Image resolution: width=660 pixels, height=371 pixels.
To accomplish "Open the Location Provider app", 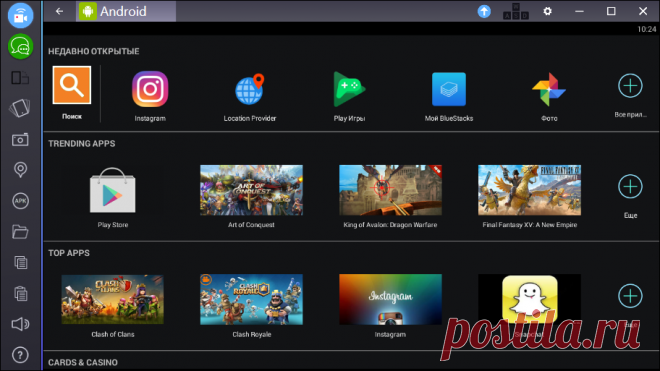I will (x=250, y=89).
